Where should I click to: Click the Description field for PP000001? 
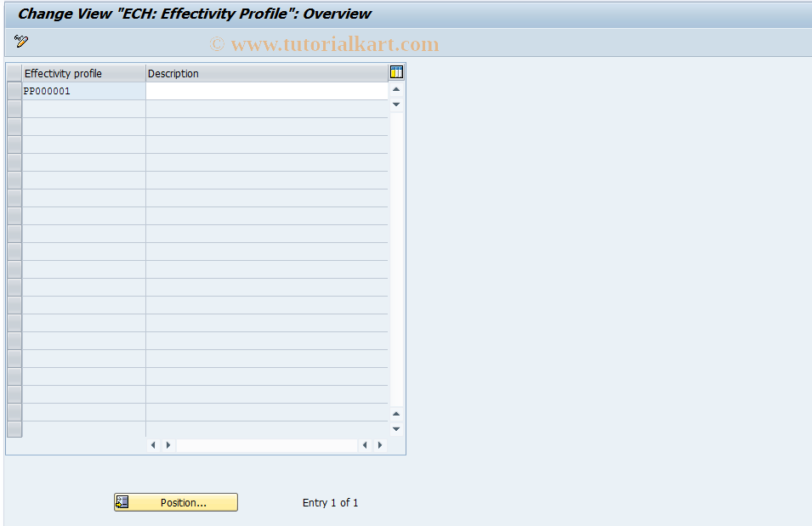(267, 91)
